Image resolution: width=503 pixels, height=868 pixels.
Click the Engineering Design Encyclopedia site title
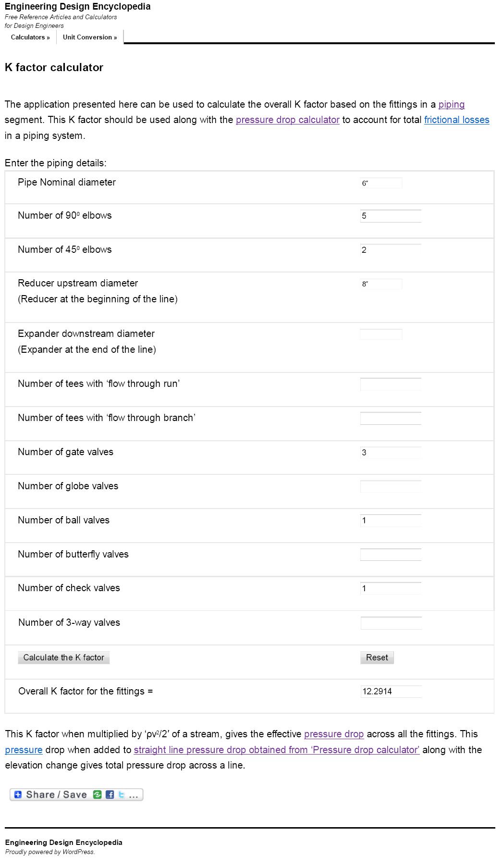pos(77,7)
